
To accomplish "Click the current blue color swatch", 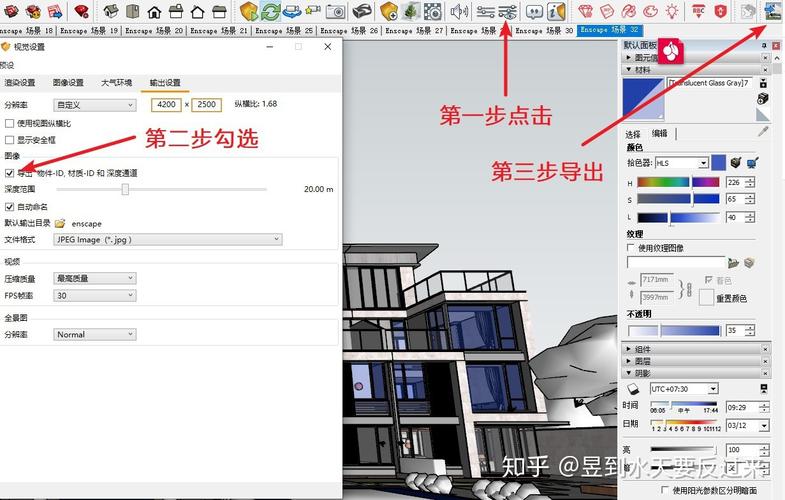I will click(718, 163).
